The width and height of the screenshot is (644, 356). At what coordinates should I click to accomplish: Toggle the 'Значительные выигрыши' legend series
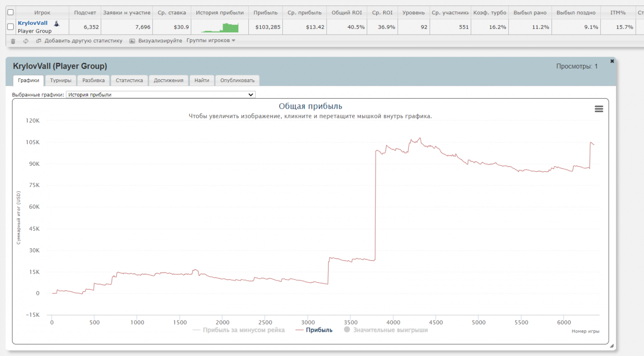point(386,330)
